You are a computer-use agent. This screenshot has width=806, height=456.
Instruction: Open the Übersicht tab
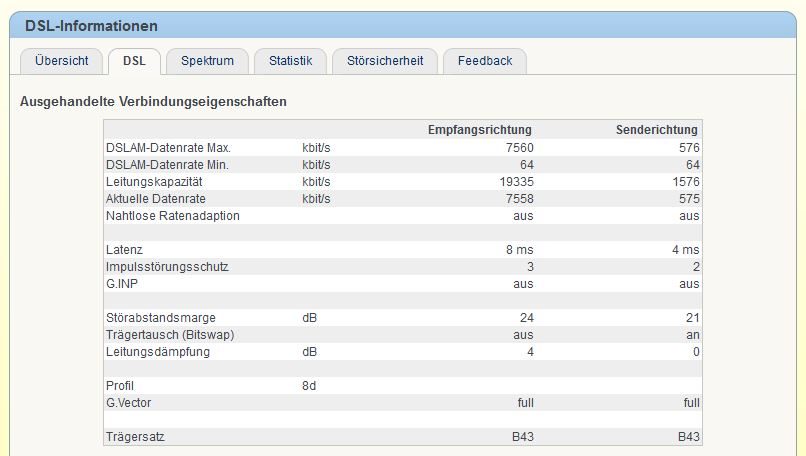[x=61, y=61]
